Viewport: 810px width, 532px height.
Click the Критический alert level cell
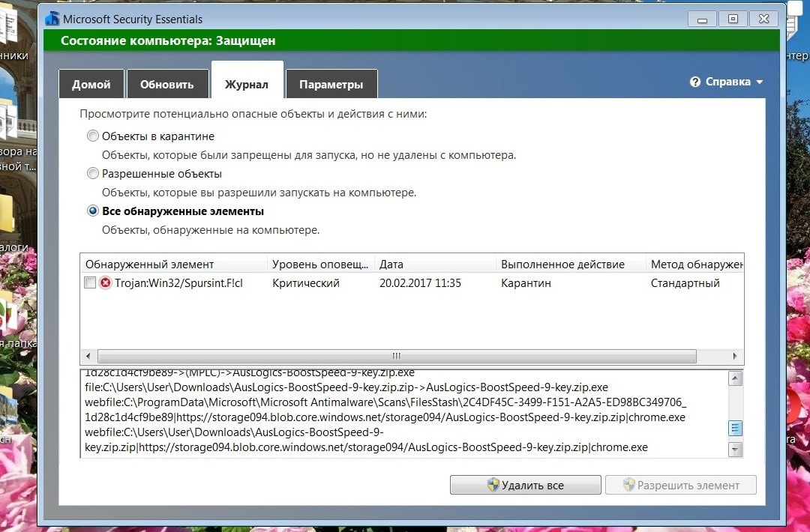[306, 282]
